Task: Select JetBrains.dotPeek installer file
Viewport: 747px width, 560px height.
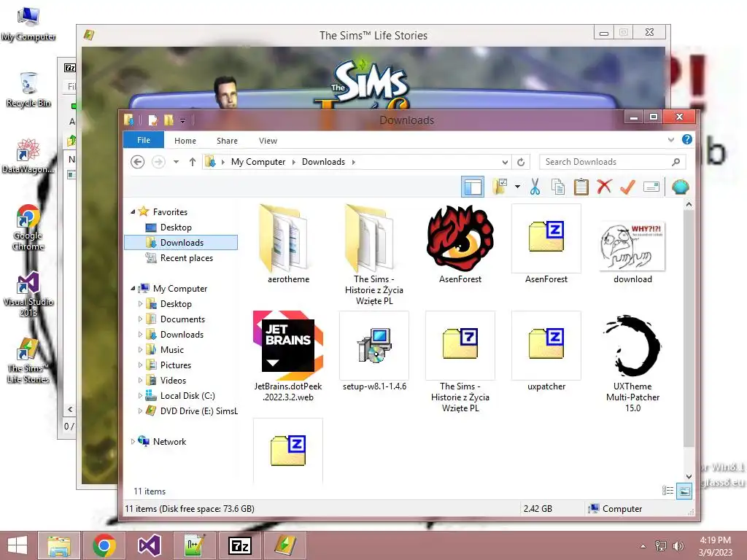Action: coord(288,357)
